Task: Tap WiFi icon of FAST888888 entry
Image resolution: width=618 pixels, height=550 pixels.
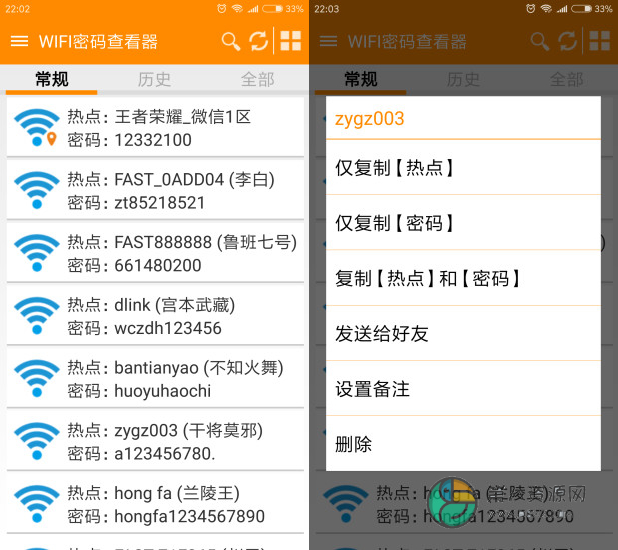Action: [36, 252]
